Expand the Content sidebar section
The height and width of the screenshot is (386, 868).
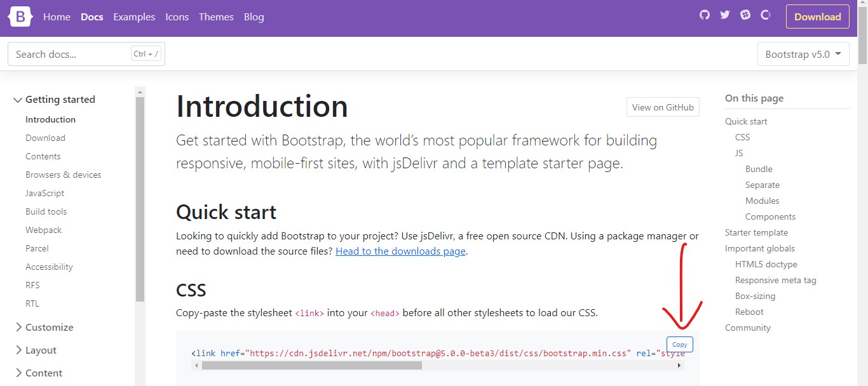coord(37,373)
